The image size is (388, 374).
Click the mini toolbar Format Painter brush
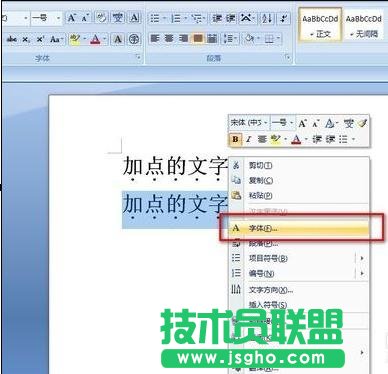pyautogui.click(x=362, y=123)
